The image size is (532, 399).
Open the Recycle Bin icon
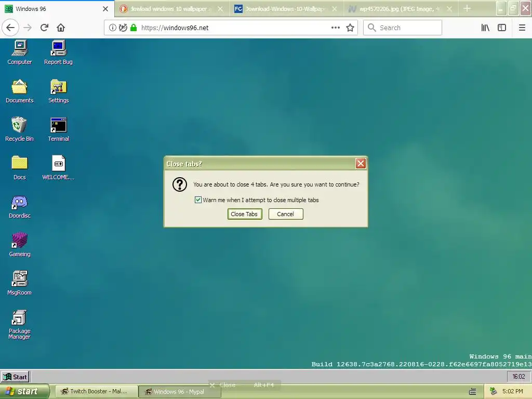click(19, 129)
